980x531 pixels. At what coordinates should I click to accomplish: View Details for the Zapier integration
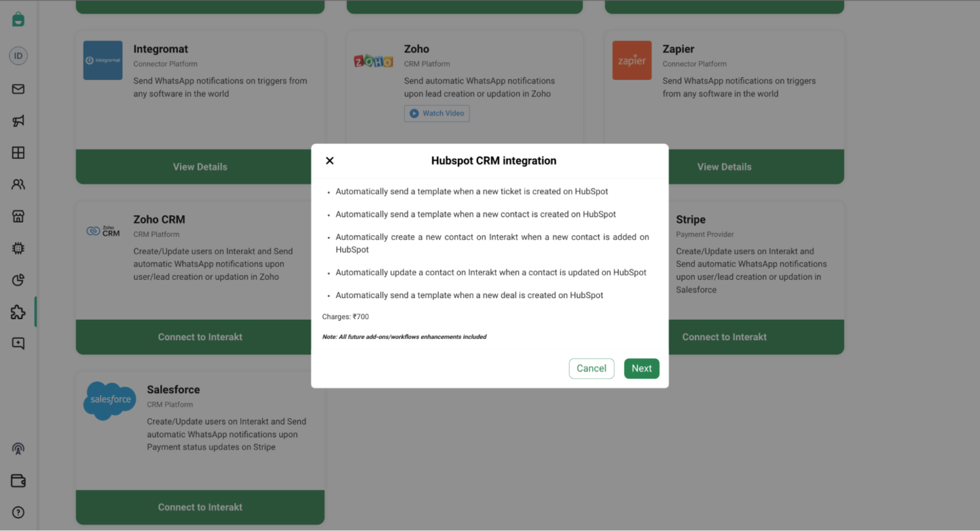coord(724,167)
